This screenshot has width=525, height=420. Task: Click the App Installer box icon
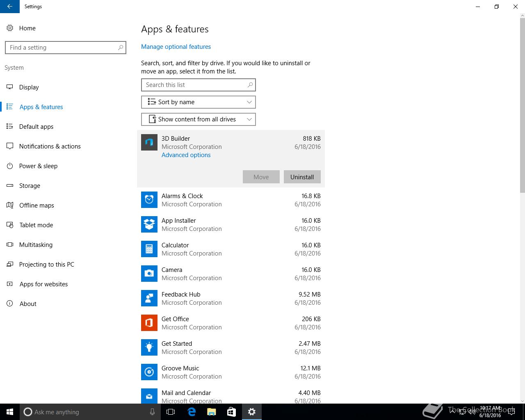click(149, 224)
